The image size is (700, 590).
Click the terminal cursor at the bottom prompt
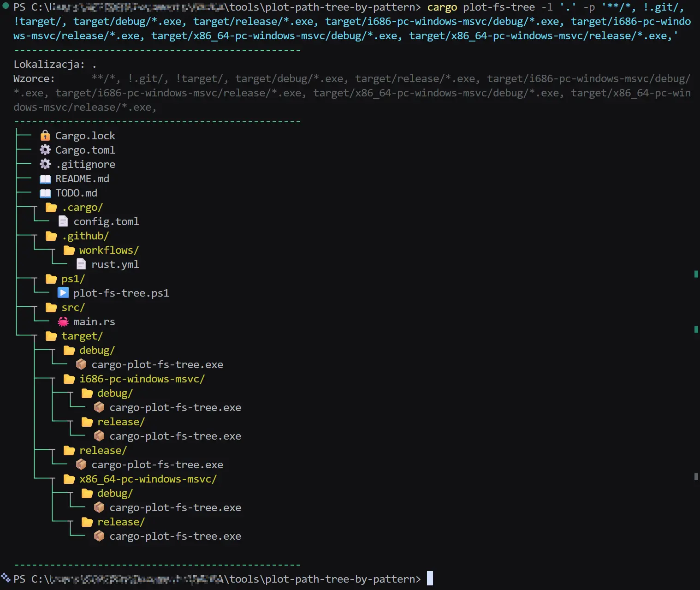click(x=430, y=578)
